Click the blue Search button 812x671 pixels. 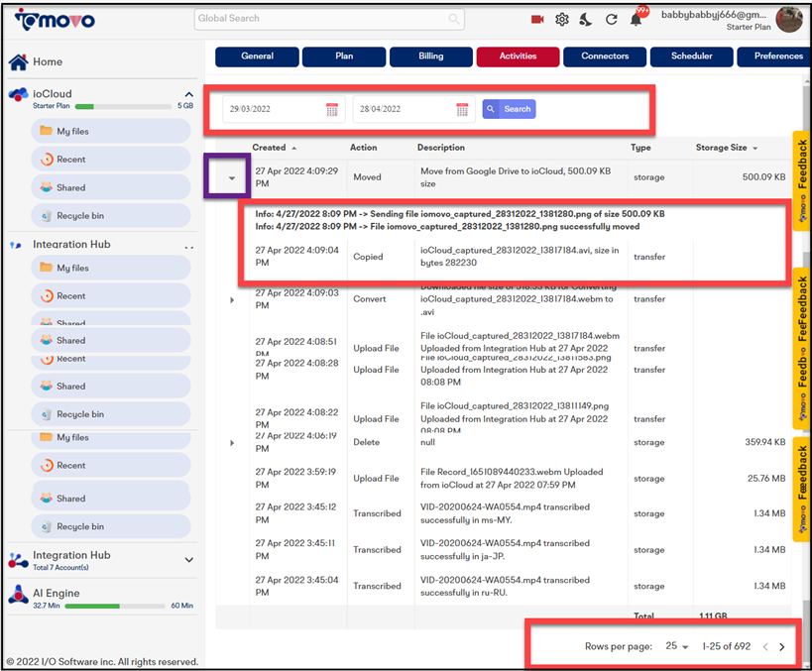(509, 109)
